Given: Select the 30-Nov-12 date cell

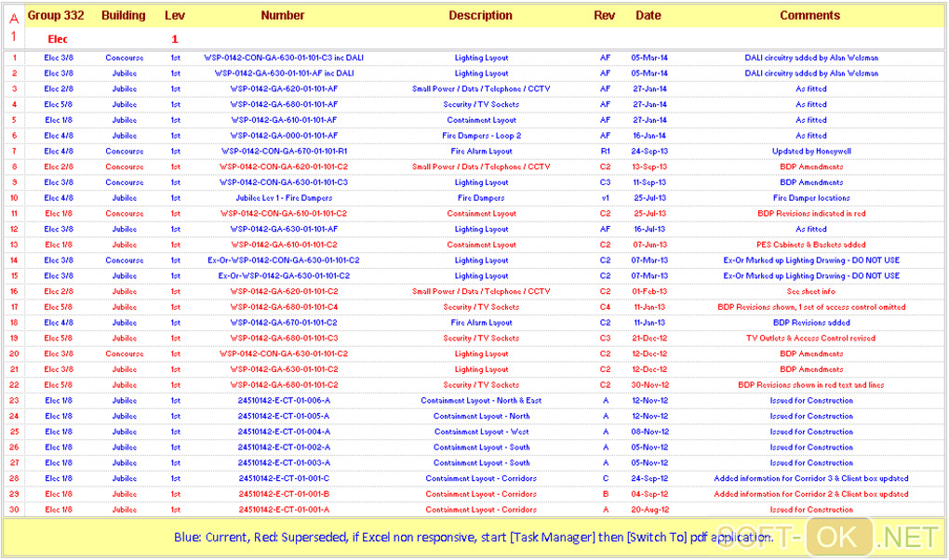Looking at the screenshot, I should (649, 385).
